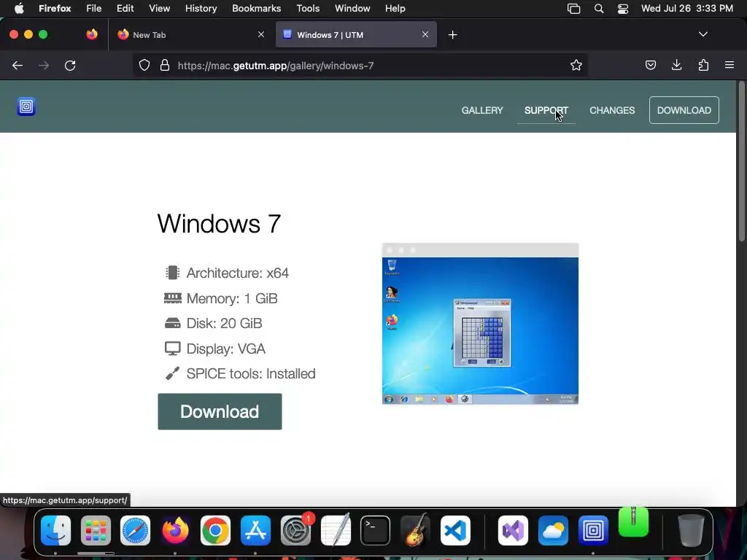Click the Firefox icon in the Dock
Screen dimensions: 747x560
(x=175, y=530)
